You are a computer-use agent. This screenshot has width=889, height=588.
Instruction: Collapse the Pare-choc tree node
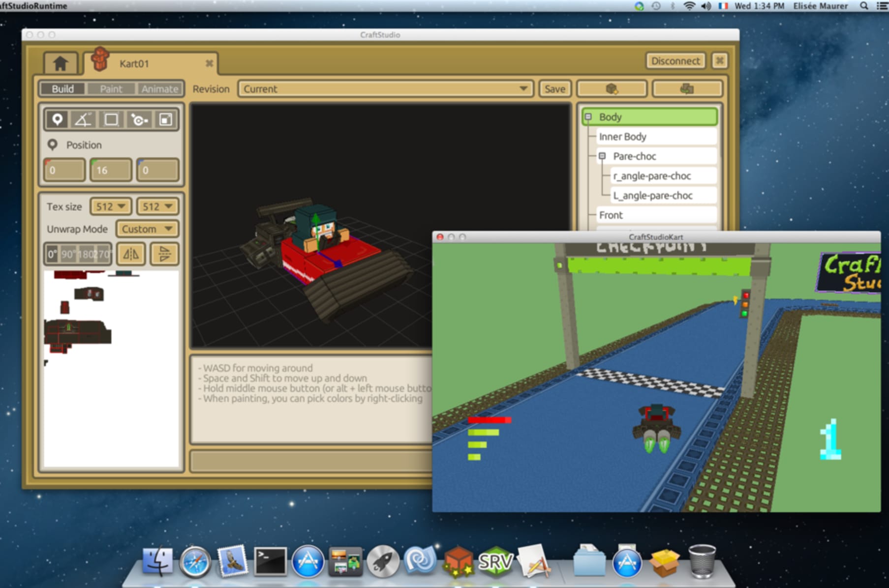tap(602, 156)
